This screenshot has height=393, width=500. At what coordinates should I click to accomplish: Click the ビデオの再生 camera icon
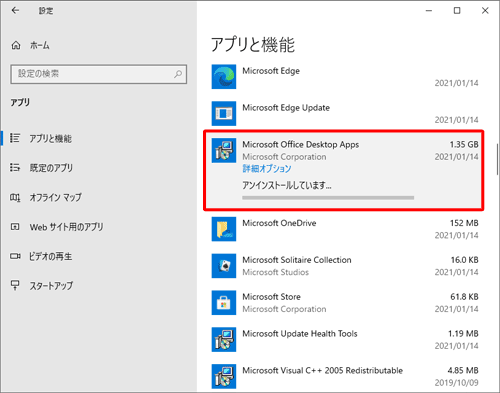(x=15, y=256)
